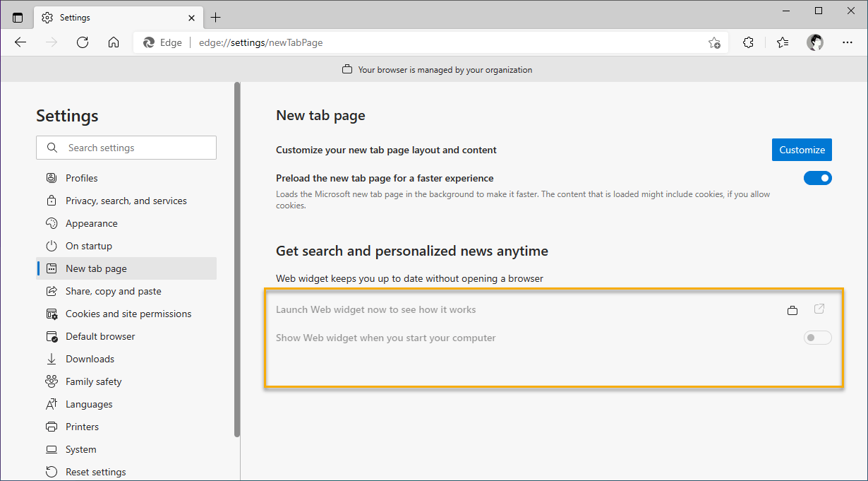This screenshot has width=868, height=481.
Task: Click the Customize button
Action: pyautogui.click(x=802, y=149)
